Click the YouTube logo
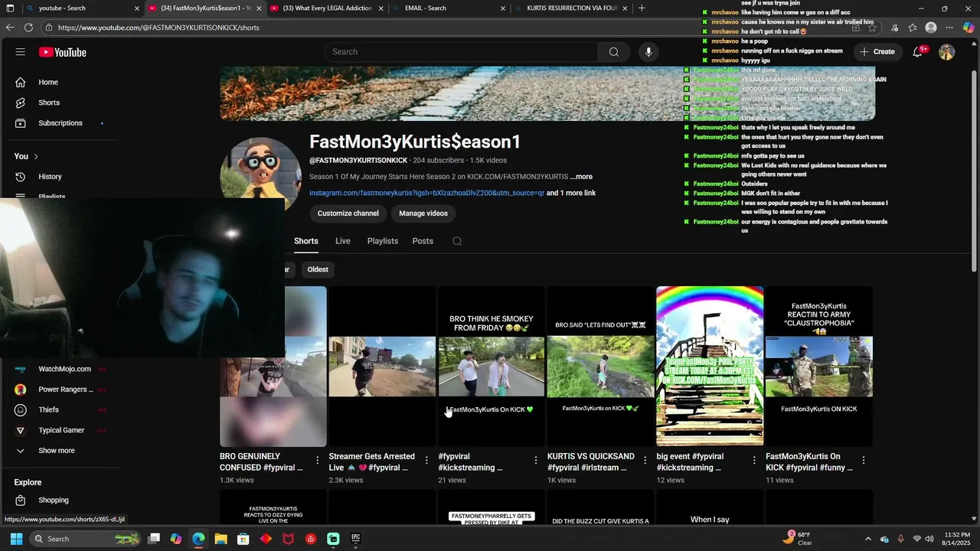Image resolution: width=980 pixels, height=551 pixels. (x=63, y=52)
